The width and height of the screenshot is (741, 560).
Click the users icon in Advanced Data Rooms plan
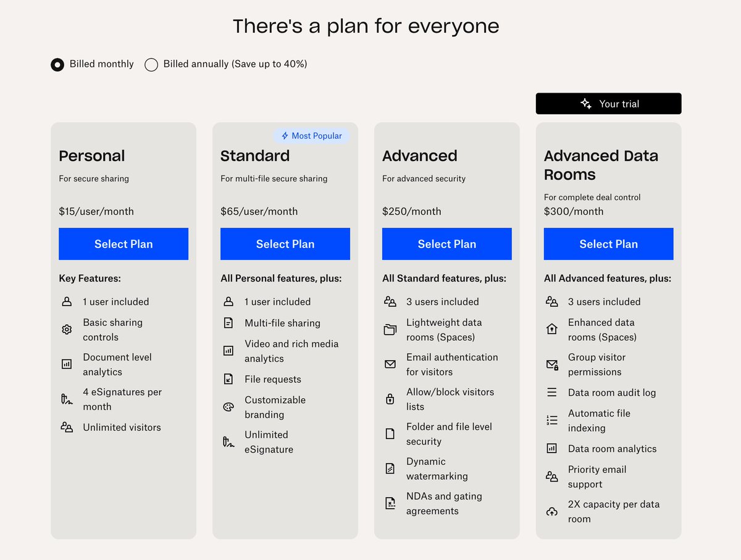tap(552, 302)
